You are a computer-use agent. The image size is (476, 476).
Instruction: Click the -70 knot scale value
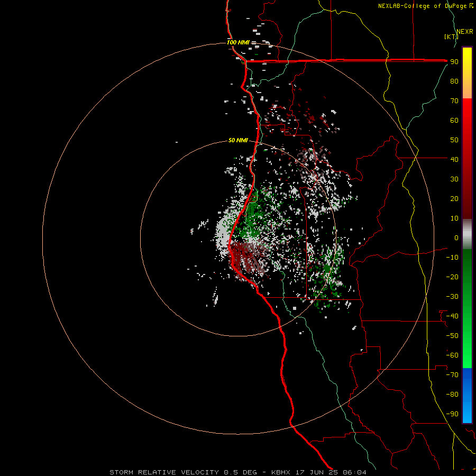coord(452,375)
